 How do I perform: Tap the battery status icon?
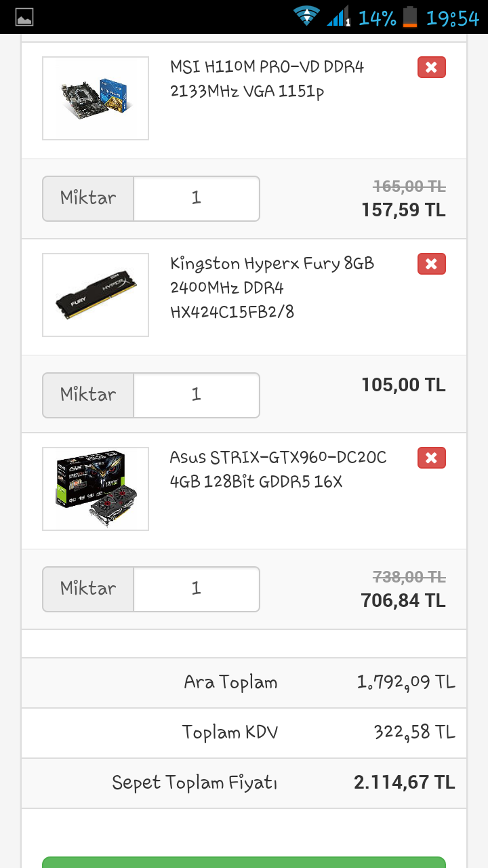[410, 17]
